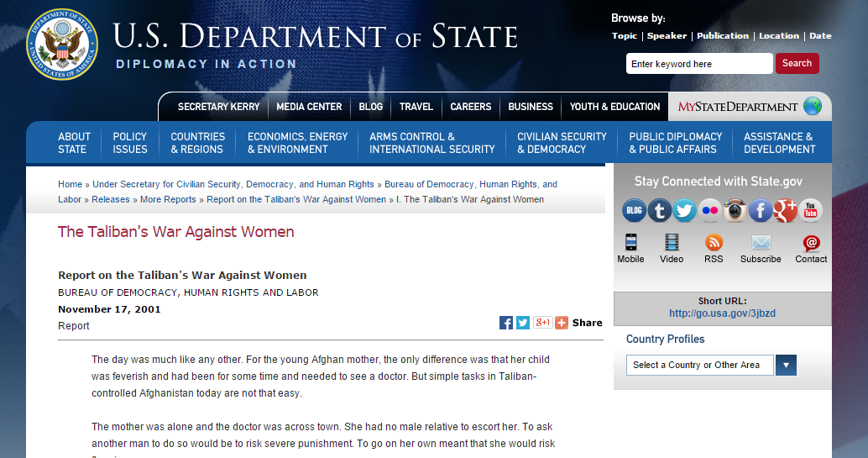The width and height of the screenshot is (868, 458).
Task: Open the Countries & Regions menu
Action: [197, 143]
